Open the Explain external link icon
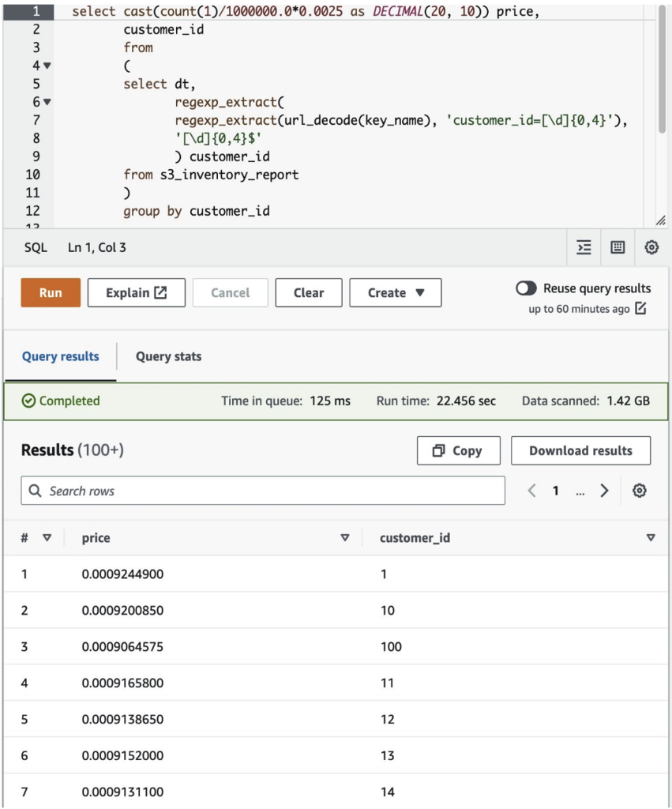672x809 pixels. click(161, 292)
